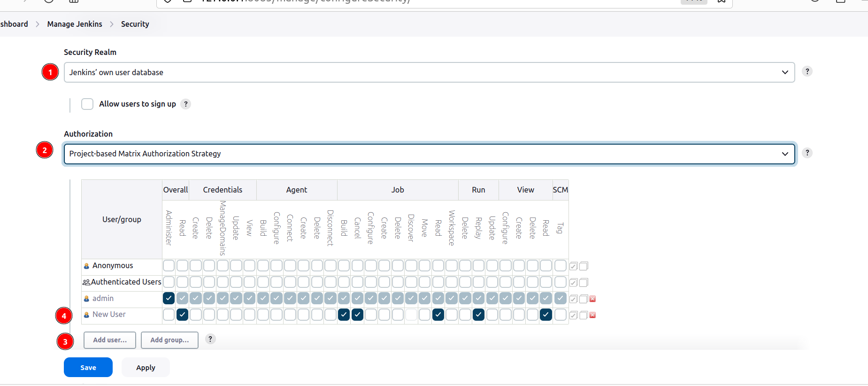Go to Dashboard breadcrumb

pos(14,24)
